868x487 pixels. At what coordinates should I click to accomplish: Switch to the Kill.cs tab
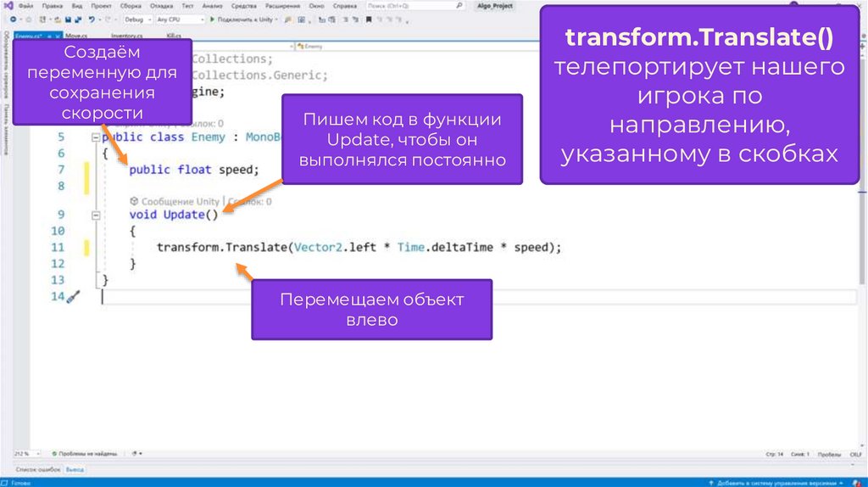point(174,36)
